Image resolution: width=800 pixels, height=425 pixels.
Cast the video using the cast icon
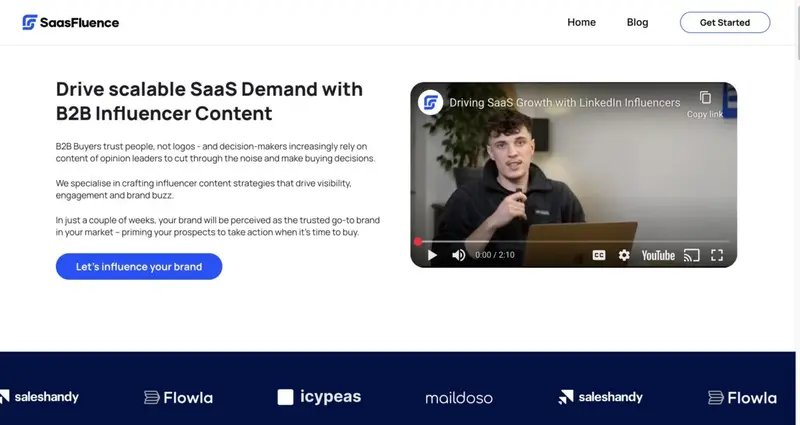tap(692, 255)
